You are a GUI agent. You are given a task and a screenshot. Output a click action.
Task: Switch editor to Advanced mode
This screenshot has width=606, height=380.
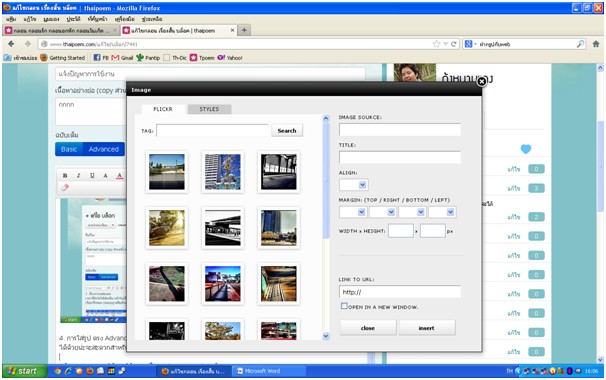(x=104, y=149)
